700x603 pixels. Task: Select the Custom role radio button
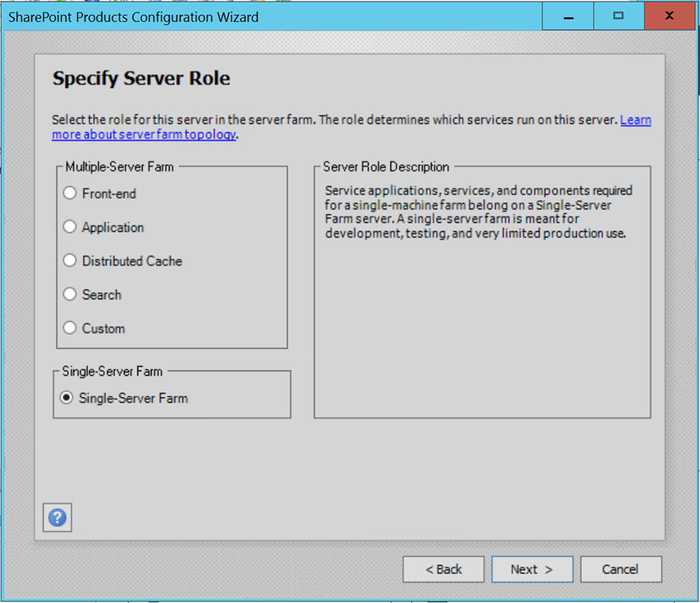(x=70, y=328)
